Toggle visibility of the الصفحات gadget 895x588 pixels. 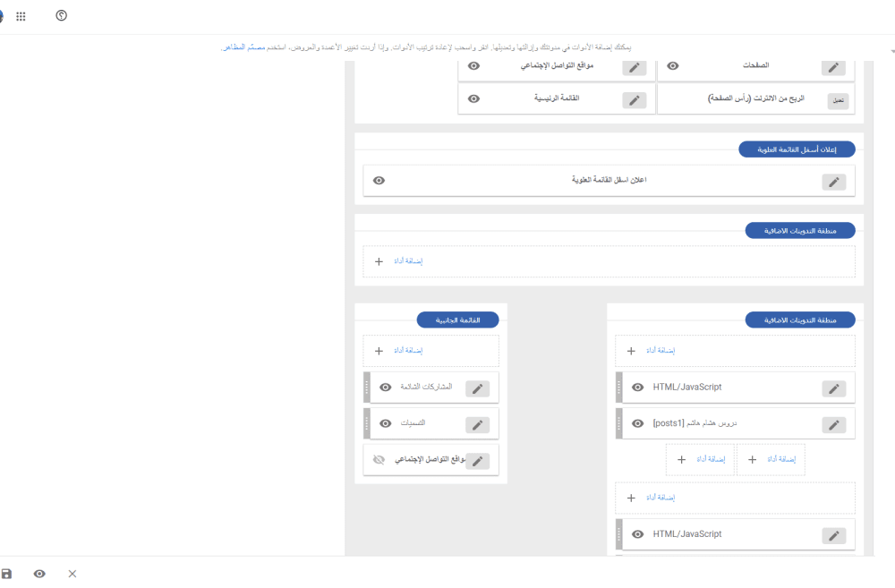click(673, 65)
